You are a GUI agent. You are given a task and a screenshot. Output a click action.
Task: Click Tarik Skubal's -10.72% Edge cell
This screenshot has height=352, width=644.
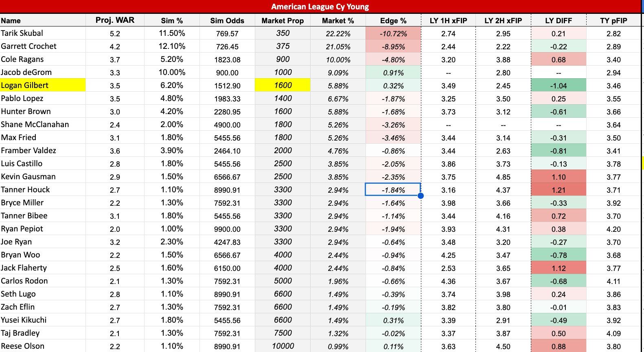click(x=393, y=33)
